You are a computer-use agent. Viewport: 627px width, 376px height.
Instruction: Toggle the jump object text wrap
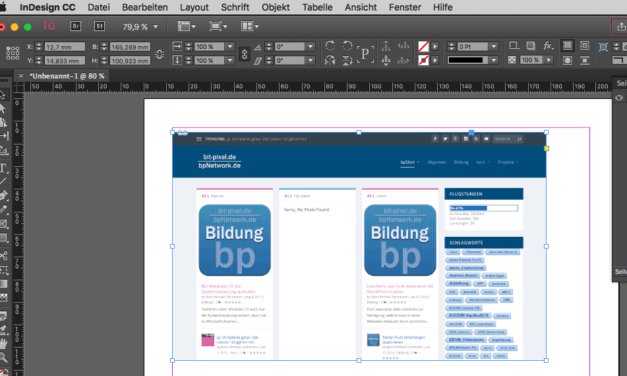(585, 60)
